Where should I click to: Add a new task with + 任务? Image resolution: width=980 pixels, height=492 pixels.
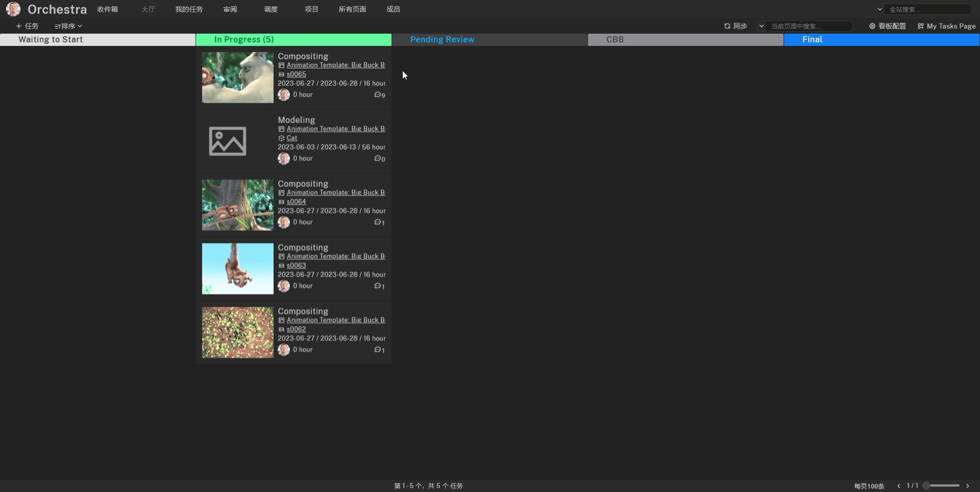[x=27, y=26]
